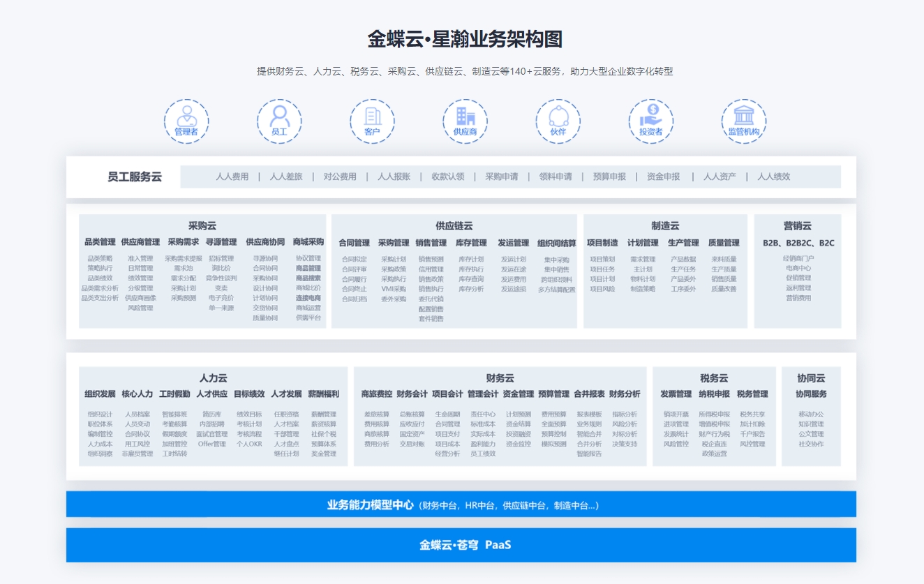This screenshot has width=924, height=584.
Task: Open 人人费用 in the employee service bar
Action: [232, 177]
